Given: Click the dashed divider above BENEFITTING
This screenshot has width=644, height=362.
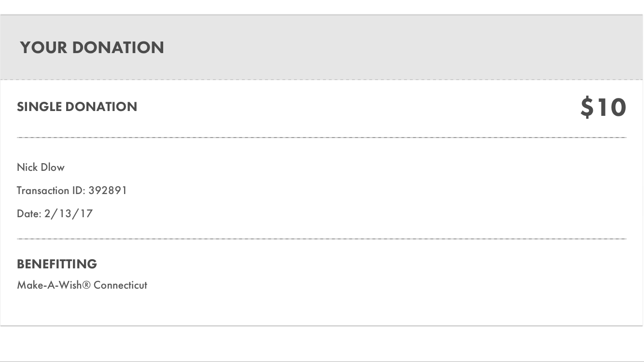Looking at the screenshot, I should [322, 239].
